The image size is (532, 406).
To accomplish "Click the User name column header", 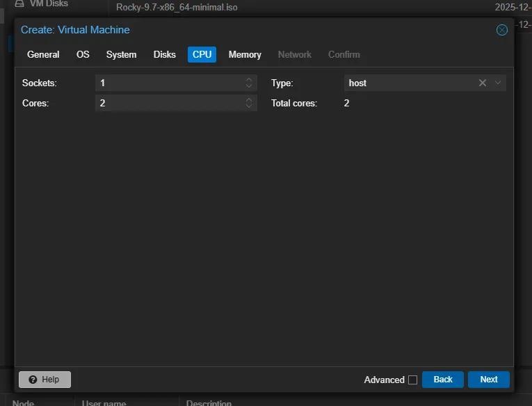I will click(104, 403).
